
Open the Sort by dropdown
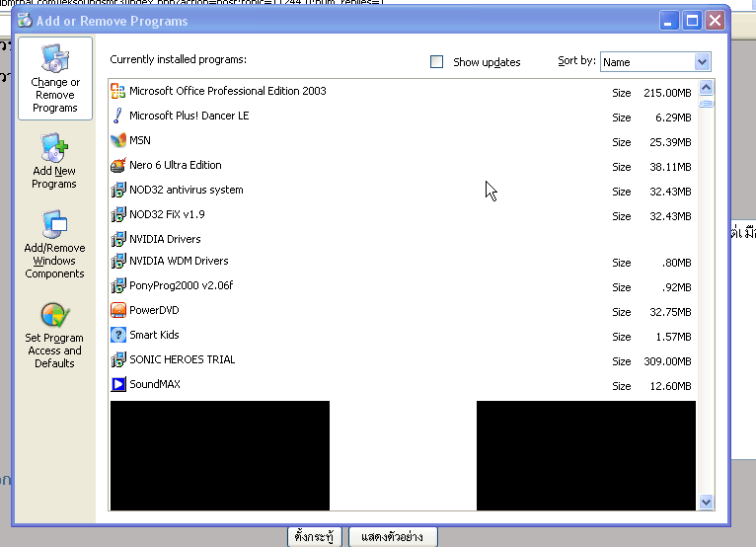click(x=702, y=62)
